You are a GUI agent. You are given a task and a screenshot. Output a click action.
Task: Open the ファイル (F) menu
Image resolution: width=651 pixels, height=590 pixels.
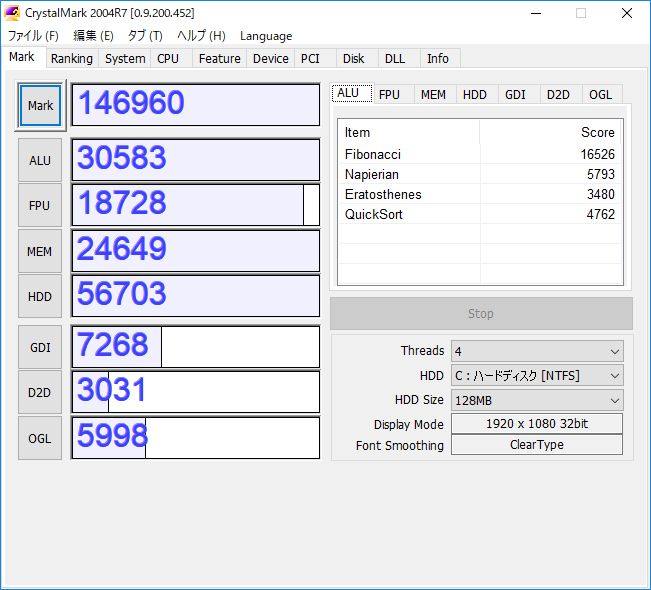point(33,36)
